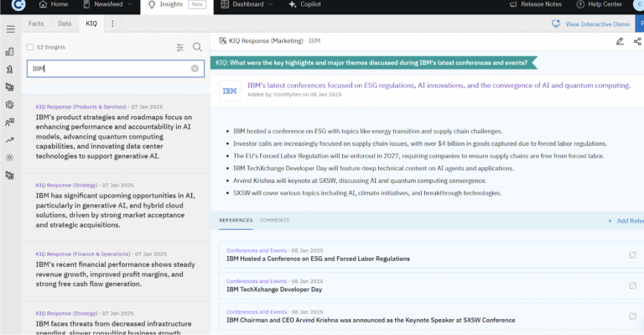The width and height of the screenshot is (644, 335).
Task: Open the trends arrow sidebar icon
Action: click(x=9, y=140)
